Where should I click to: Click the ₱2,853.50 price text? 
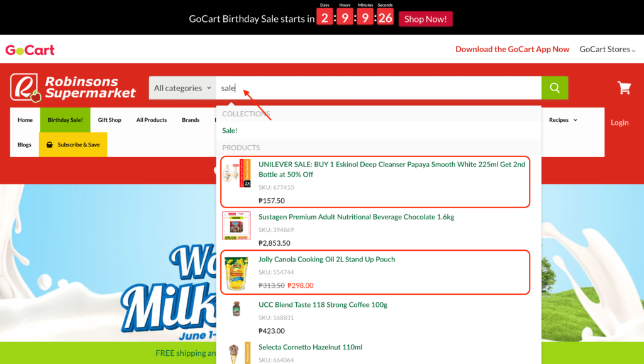coord(274,243)
